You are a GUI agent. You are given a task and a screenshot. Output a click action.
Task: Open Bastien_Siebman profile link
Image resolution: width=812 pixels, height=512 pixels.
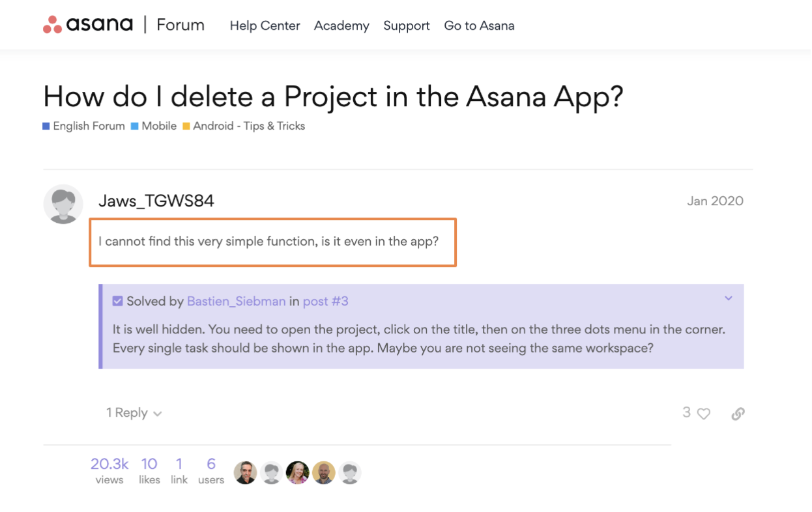tap(236, 301)
